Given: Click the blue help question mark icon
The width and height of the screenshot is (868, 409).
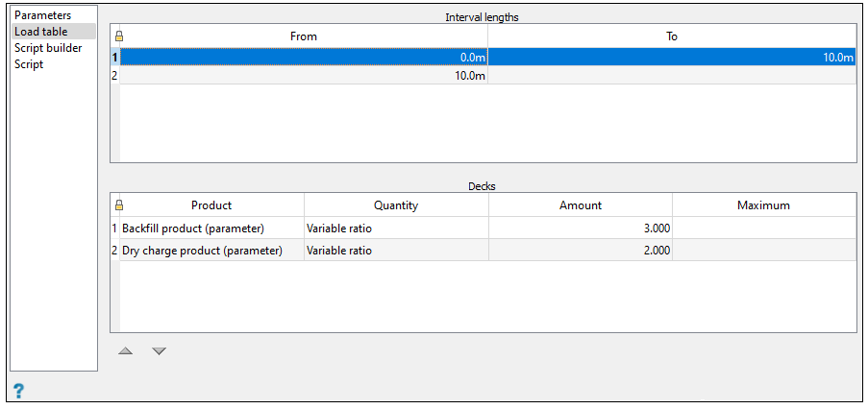Looking at the screenshot, I should click(18, 391).
